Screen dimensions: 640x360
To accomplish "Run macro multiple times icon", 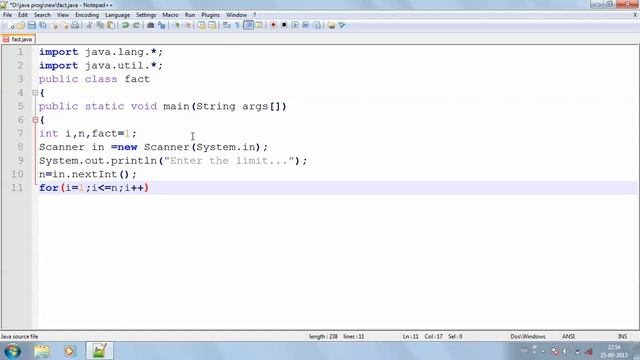I will [306, 25].
